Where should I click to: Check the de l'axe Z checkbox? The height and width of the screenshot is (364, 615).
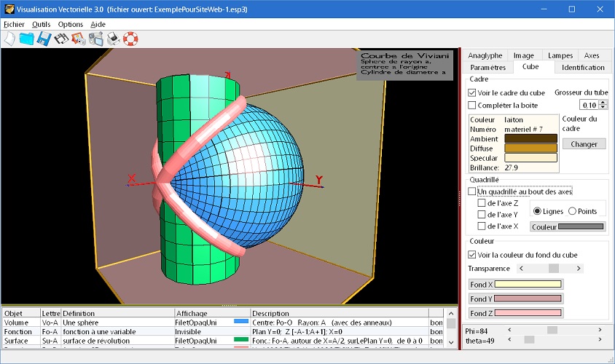[x=481, y=203]
